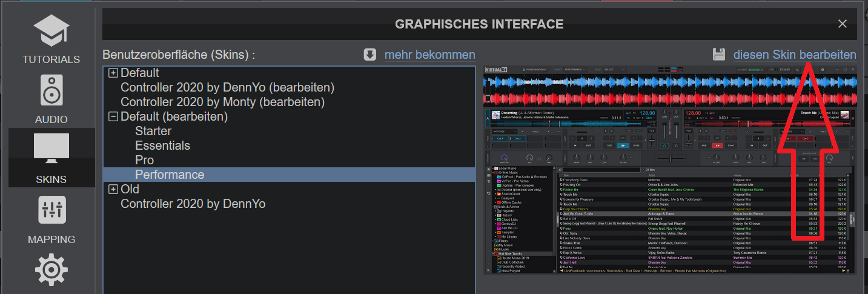Click the download arrow icon beside mehr bekommen
Image resolution: width=868 pixels, height=294 pixels.
(x=370, y=55)
